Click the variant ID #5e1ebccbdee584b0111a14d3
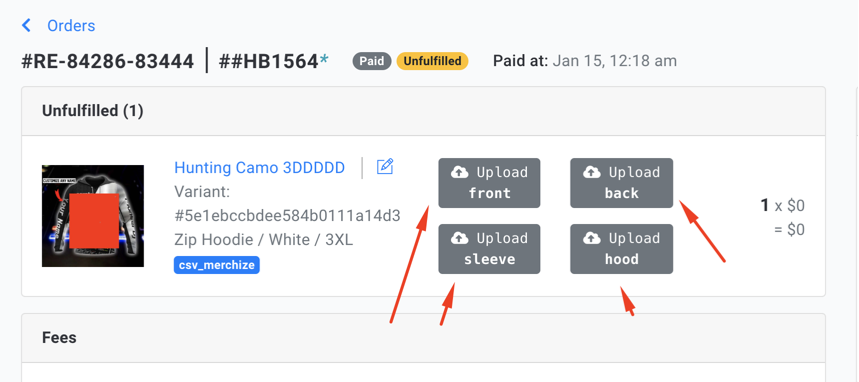This screenshot has width=859, height=382. pyautogui.click(x=288, y=216)
